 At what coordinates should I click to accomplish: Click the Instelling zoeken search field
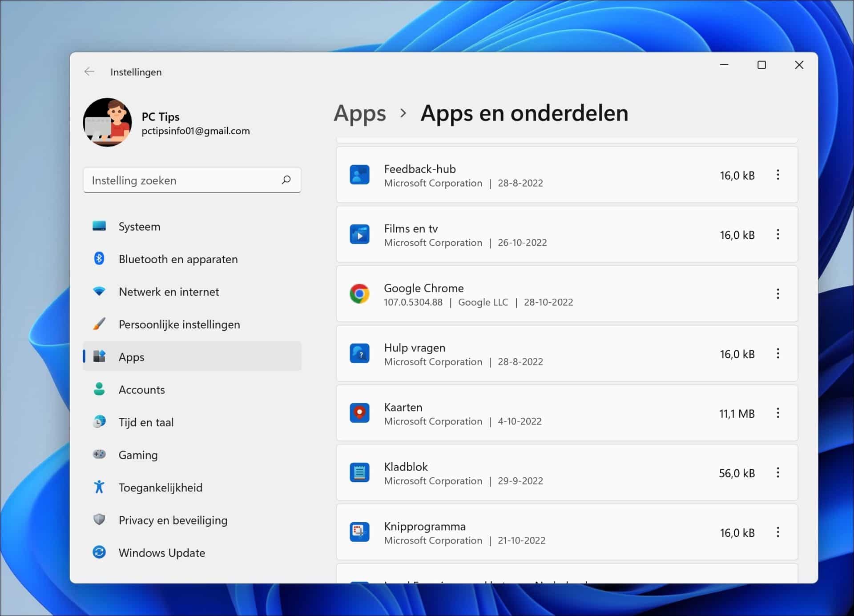pyautogui.click(x=178, y=180)
